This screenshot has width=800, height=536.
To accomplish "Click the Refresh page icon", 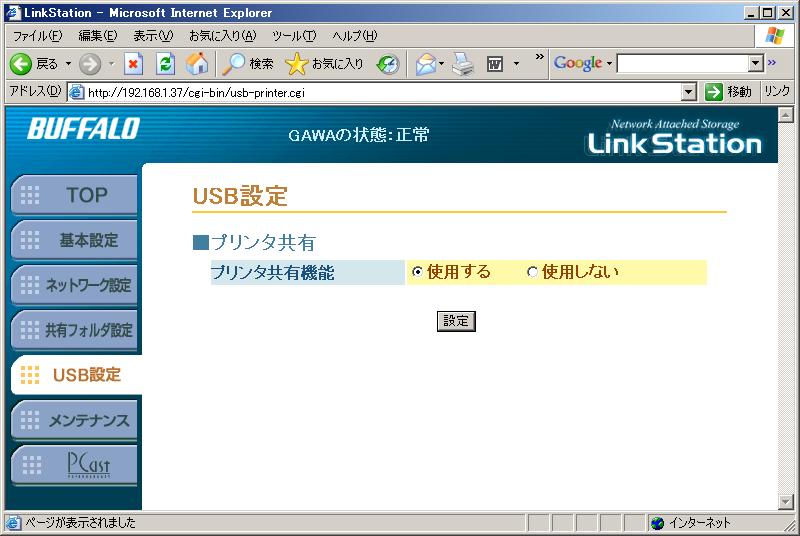I will [166, 64].
